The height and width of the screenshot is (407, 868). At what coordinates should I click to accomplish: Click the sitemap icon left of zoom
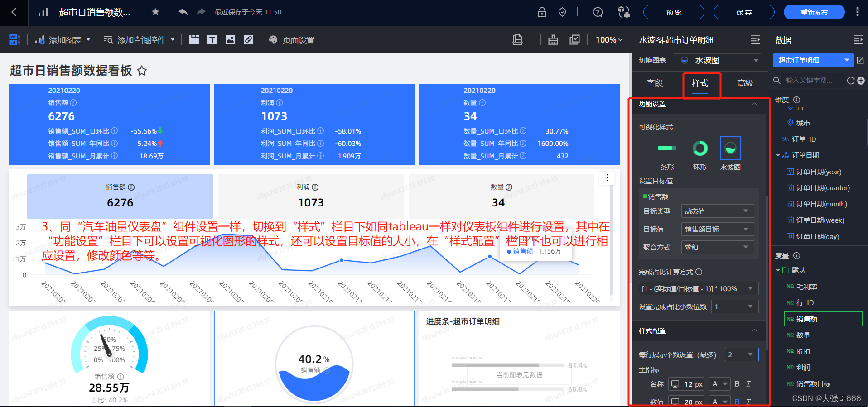point(553,40)
